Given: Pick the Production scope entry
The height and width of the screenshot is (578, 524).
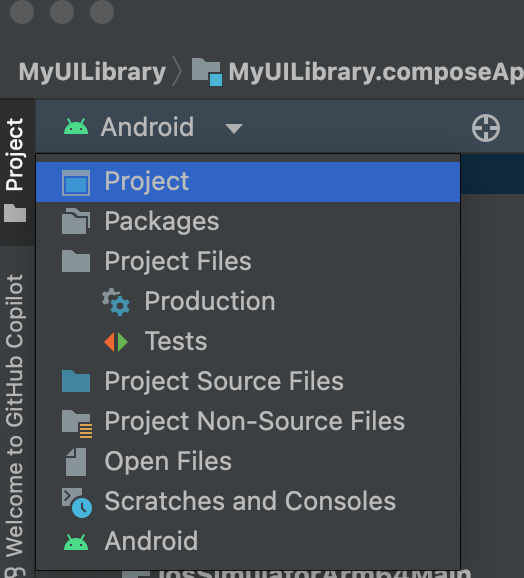Looking at the screenshot, I should (248, 302).
